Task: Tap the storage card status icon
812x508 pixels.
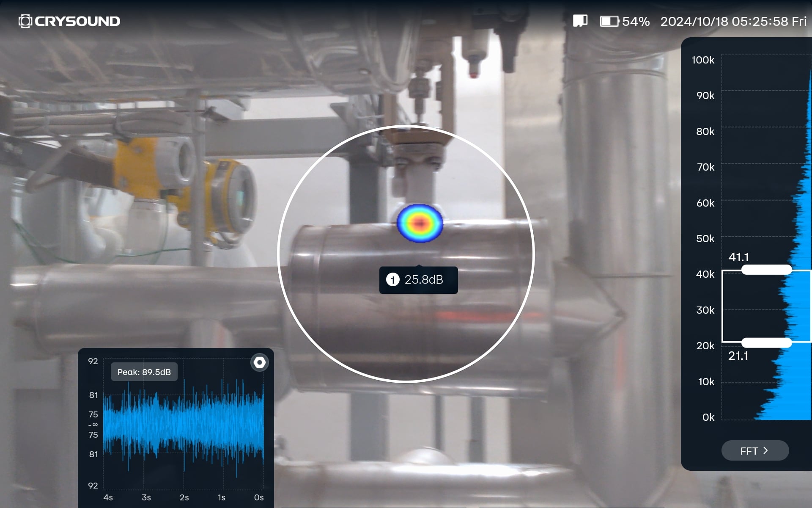Action: click(580, 21)
